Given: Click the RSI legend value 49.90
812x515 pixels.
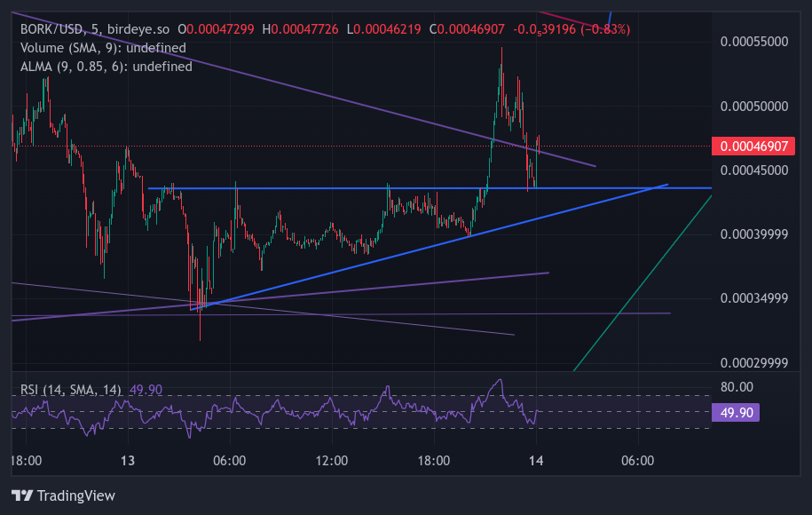Looking at the screenshot, I should 146,390.
